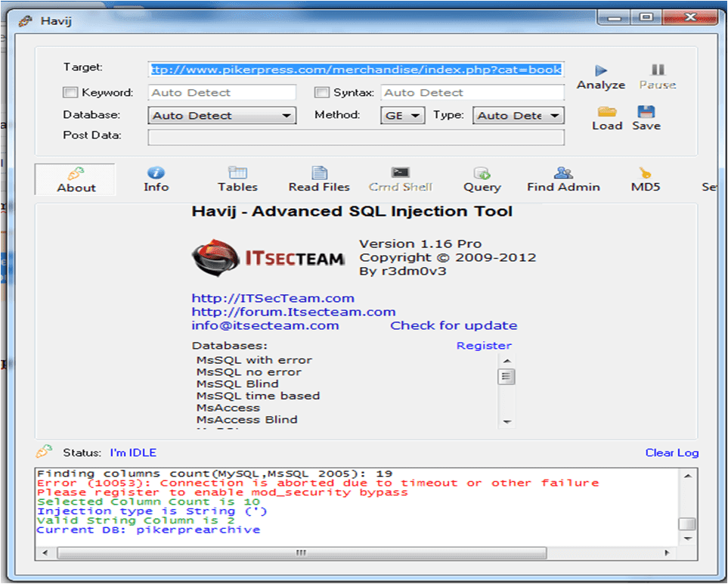Open the Type dropdown
Image resolution: width=728 pixels, height=584 pixels.
518,115
